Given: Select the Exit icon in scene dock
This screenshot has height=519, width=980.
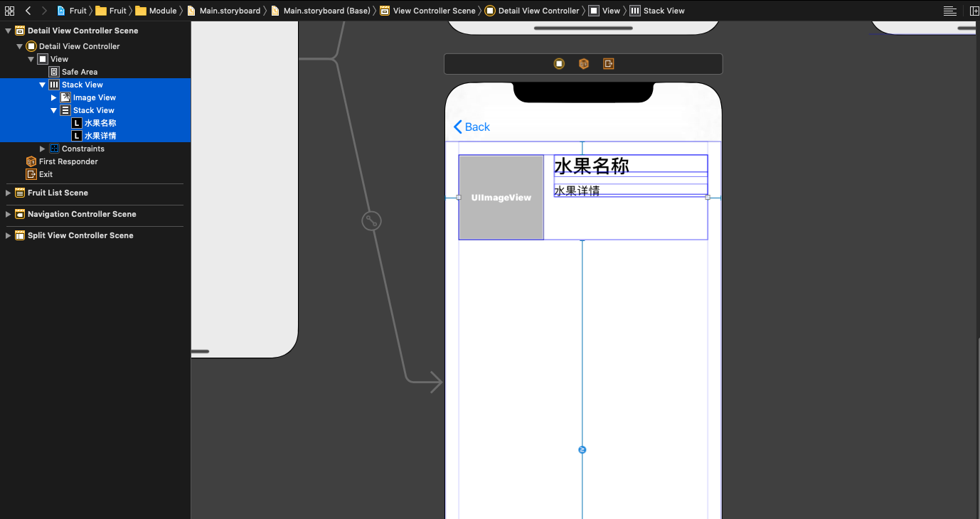Looking at the screenshot, I should coord(608,64).
